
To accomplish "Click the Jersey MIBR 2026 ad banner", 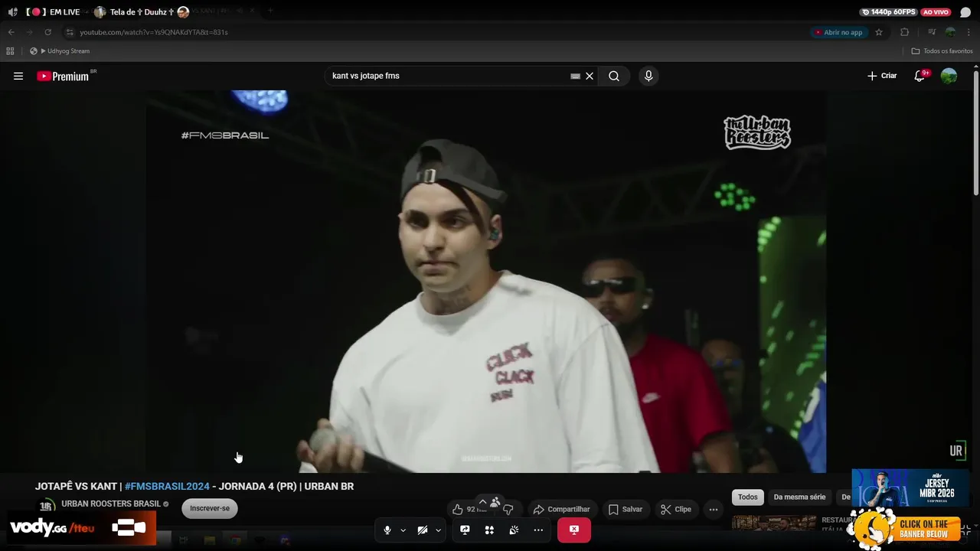I will click(x=910, y=488).
